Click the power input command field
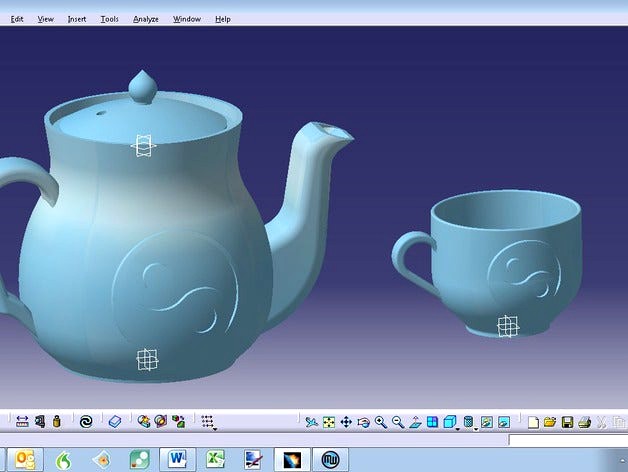The width and height of the screenshot is (628, 472). point(568,440)
